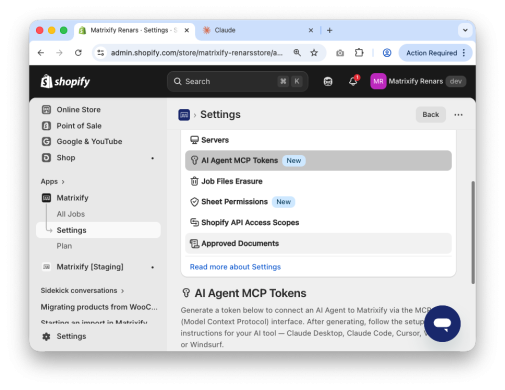Click the Matrixify [Staging] app icon
This screenshot has width=505, height=390.
pos(46,267)
